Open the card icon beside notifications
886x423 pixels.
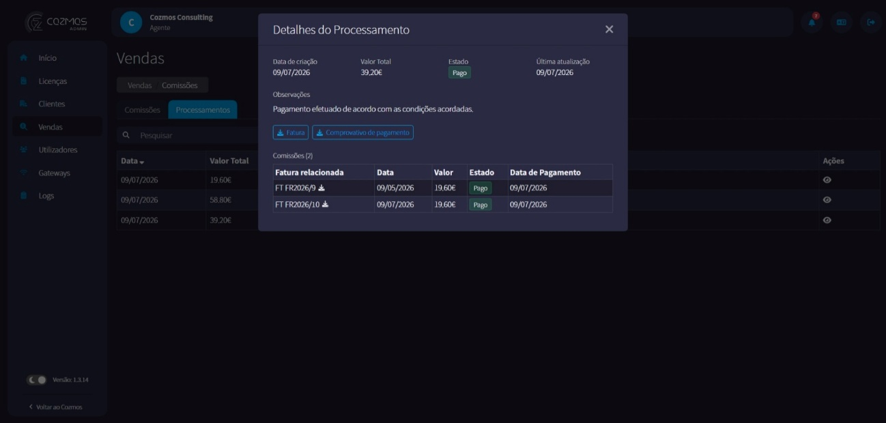click(841, 22)
